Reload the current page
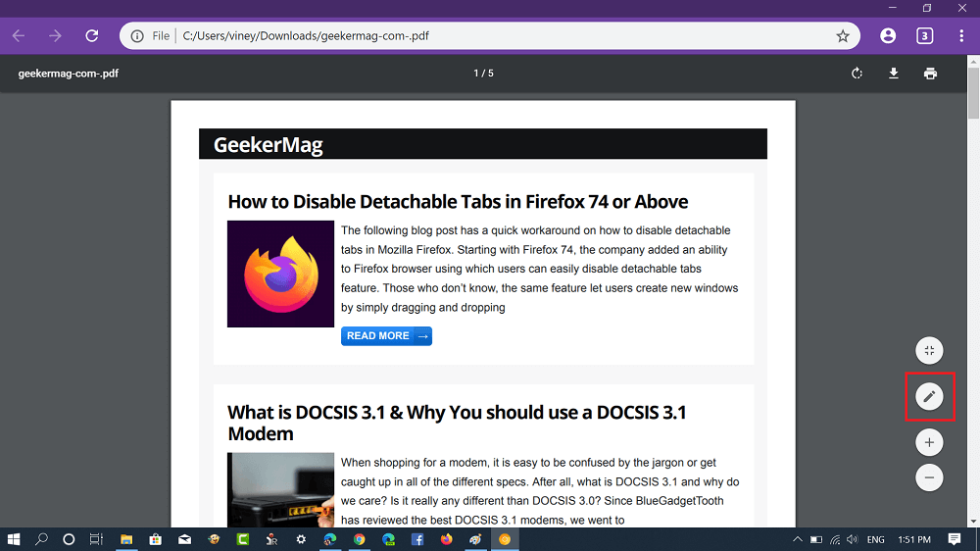This screenshot has width=980, height=551. tap(92, 35)
